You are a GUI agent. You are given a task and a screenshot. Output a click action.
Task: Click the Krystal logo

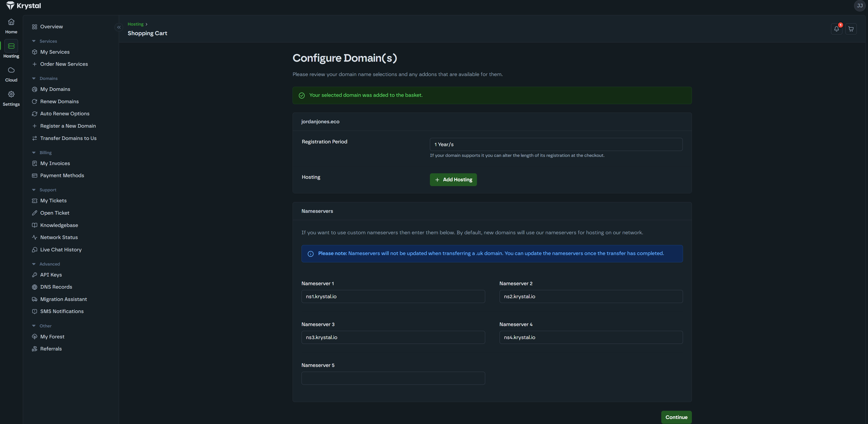click(24, 6)
